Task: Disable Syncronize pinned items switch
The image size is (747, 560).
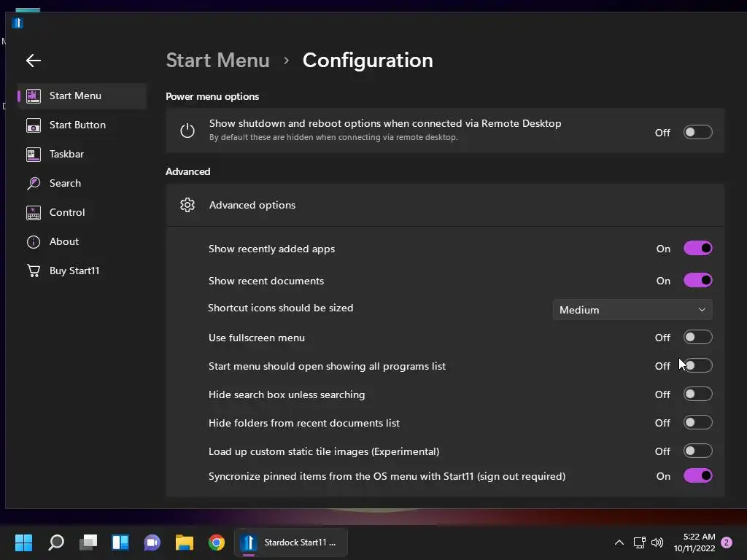Action: point(697,475)
